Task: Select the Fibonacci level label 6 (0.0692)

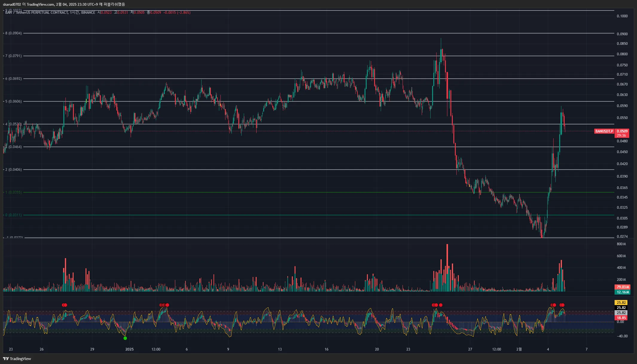Action: (x=13, y=79)
